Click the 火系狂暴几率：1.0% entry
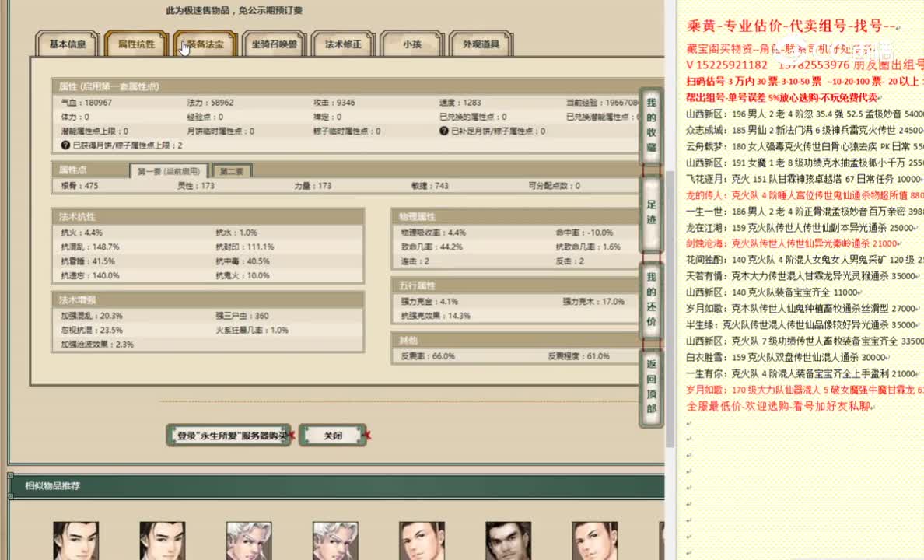Image resolution: width=924 pixels, height=560 pixels. coord(252,330)
